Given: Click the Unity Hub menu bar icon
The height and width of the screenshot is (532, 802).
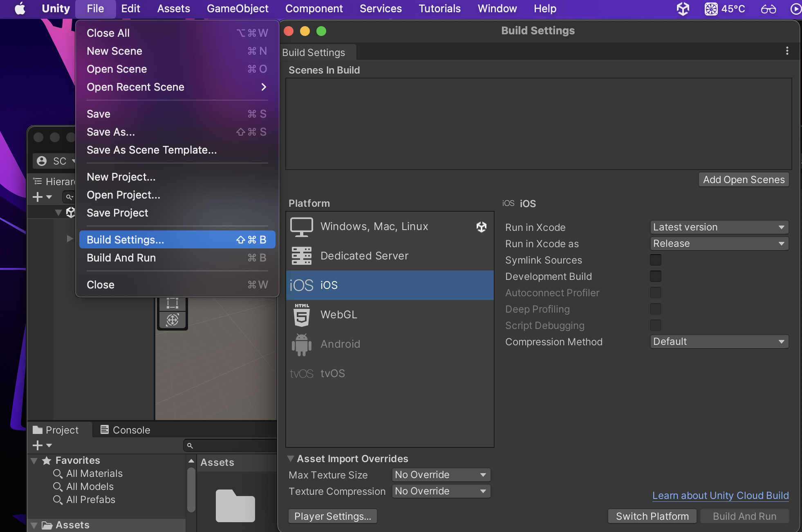Looking at the screenshot, I should point(683,9).
